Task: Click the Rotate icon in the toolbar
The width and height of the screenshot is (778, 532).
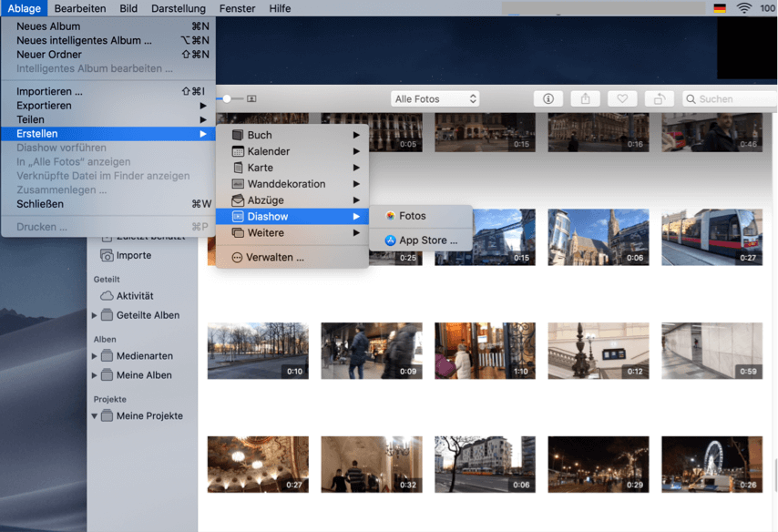Action: pyautogui.click(x=659, y=98)
